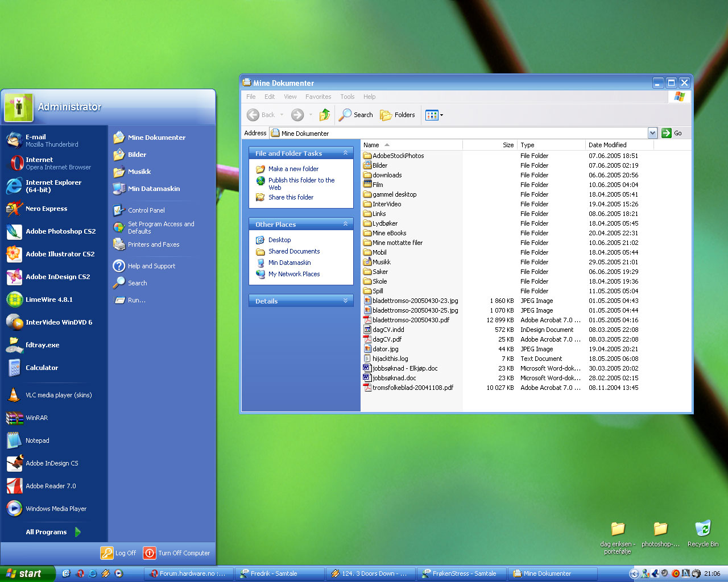Start Adobe Photoshop CS2

pos(51,231)
